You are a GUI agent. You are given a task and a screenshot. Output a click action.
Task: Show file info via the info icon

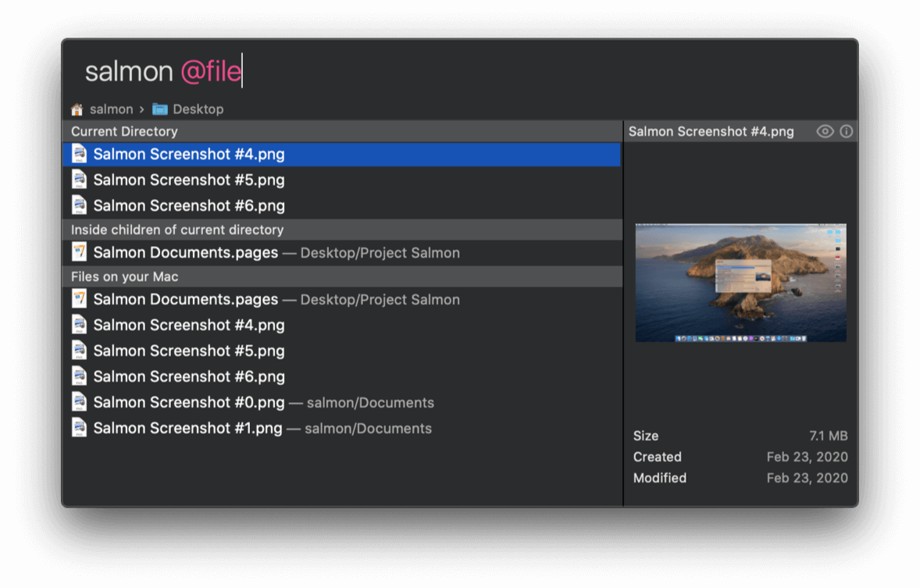point(846,131)
